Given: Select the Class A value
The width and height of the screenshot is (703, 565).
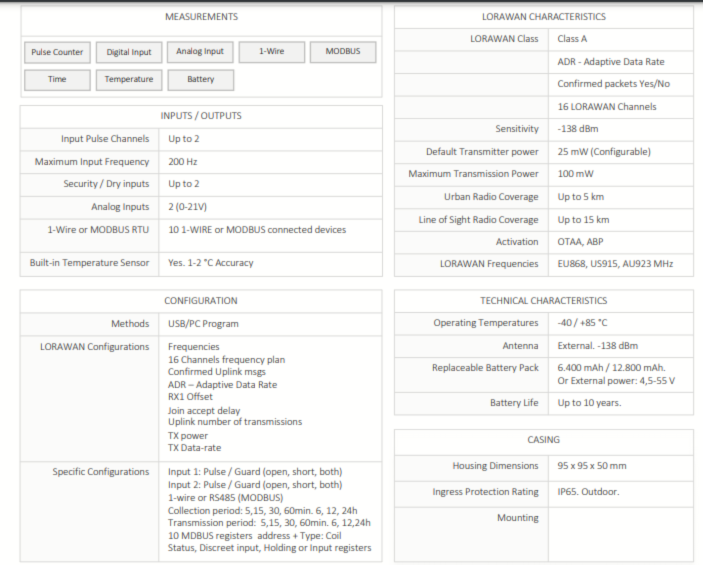Looking at the screenshot, I should [572, 39].
